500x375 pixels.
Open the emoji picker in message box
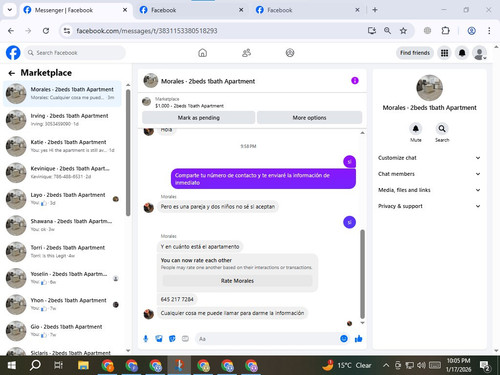[344, 339]
